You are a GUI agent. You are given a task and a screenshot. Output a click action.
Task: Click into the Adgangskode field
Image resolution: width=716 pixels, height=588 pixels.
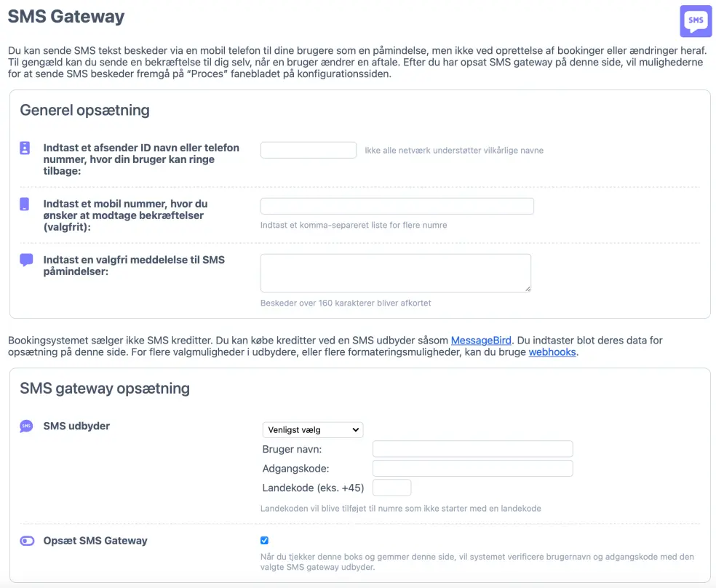472,468
